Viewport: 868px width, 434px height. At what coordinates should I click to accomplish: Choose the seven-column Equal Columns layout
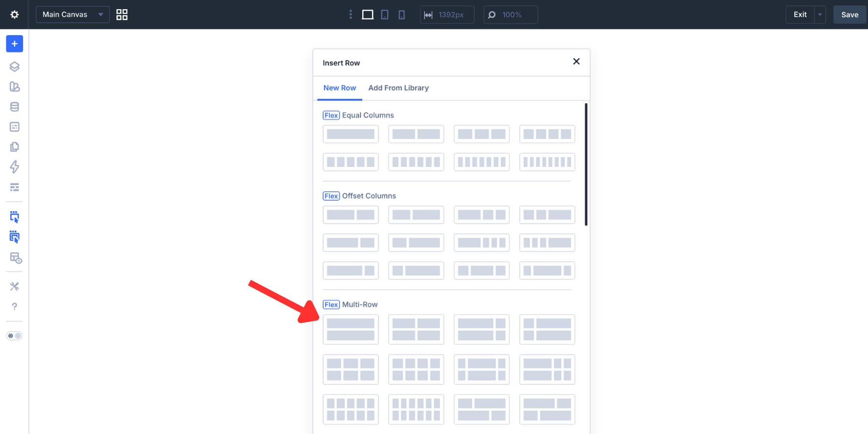482,162
